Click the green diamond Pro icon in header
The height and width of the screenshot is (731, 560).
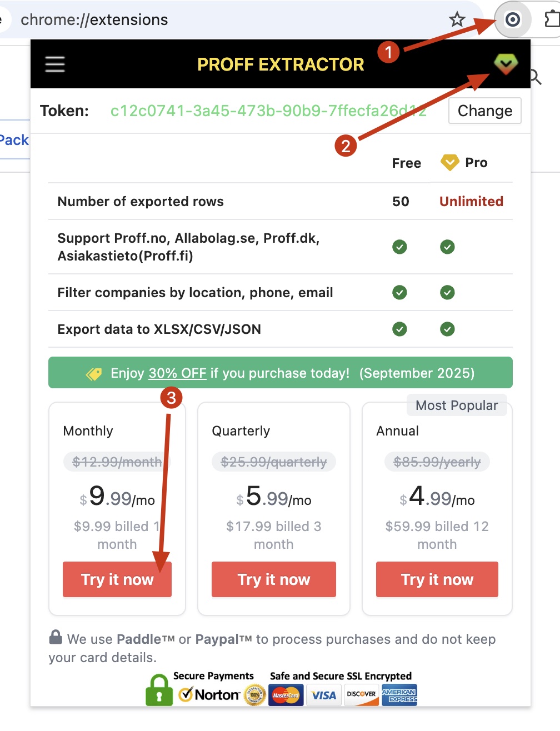pos(506,64)
